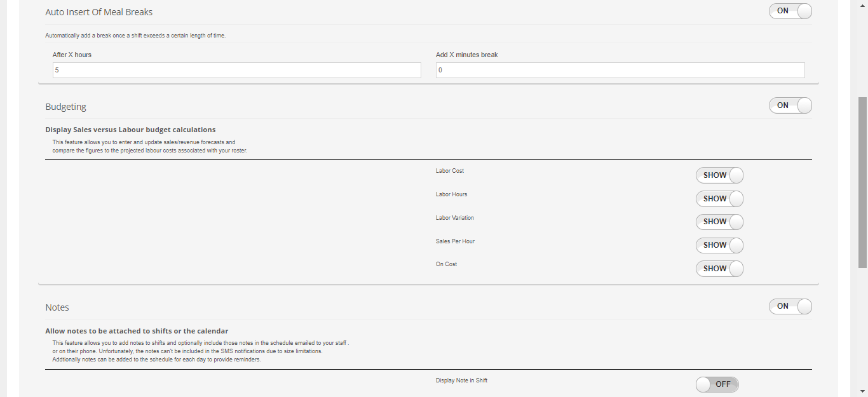
Task: Click 'Allow notes to be attached to shifts' text
Action: click(x=137, y=331)
